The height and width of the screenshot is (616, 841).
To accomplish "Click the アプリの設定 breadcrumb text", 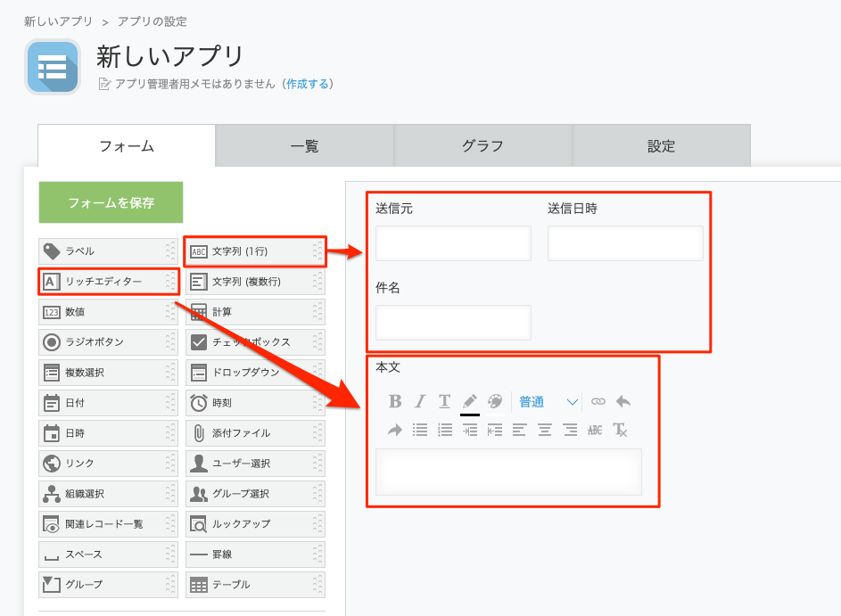I will coord(153,21).
